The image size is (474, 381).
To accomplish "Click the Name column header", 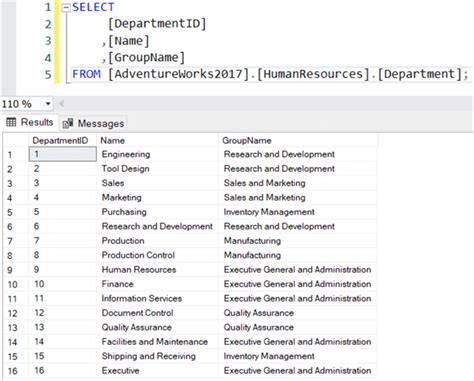I will [157, 140].
